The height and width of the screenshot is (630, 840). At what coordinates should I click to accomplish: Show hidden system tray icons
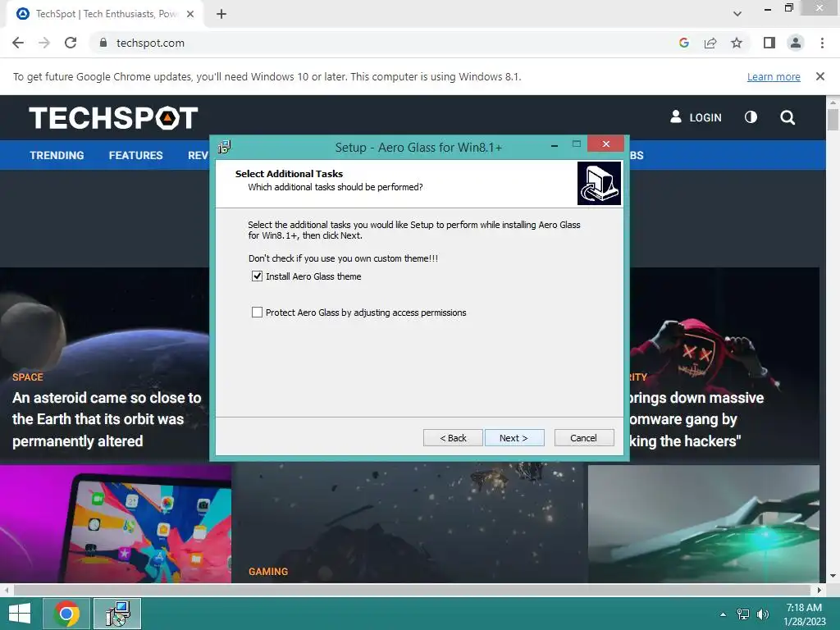pyautogui.click(x=724, y=614)
